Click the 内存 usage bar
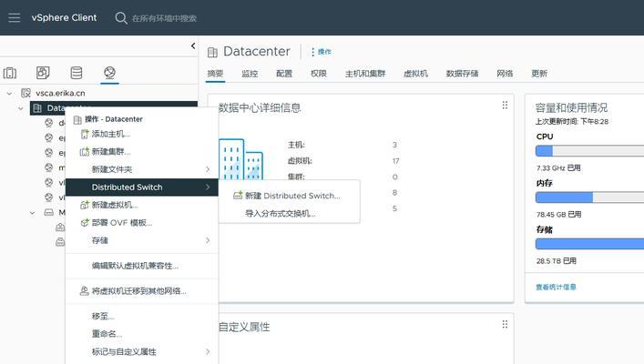The width and height of the screenshot is (644, 364). click(x=589, y=197)
